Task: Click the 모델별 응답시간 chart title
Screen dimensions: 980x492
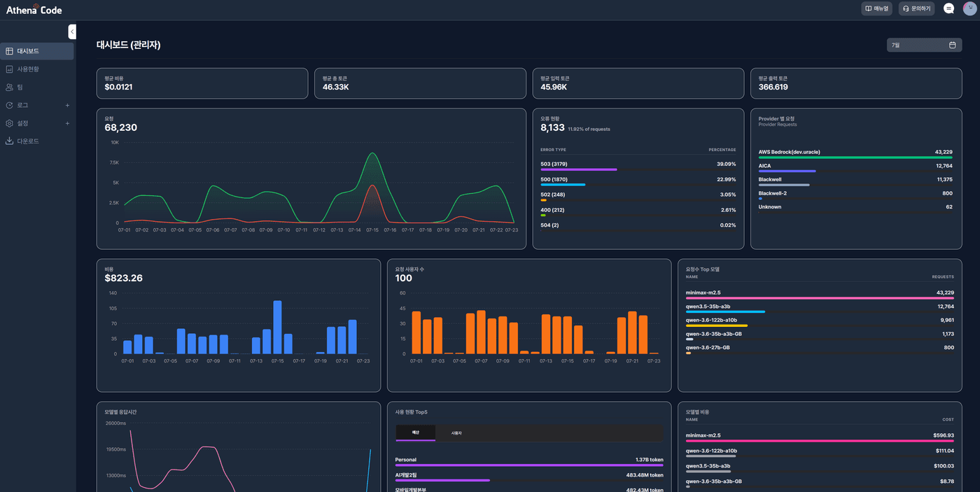Action: (120, 412)
